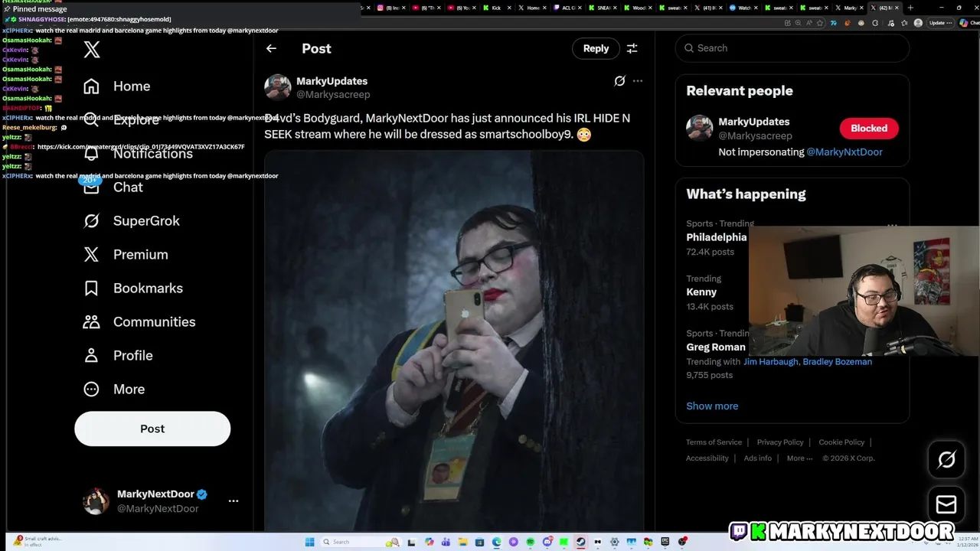Open Windows Start menu

310,542
